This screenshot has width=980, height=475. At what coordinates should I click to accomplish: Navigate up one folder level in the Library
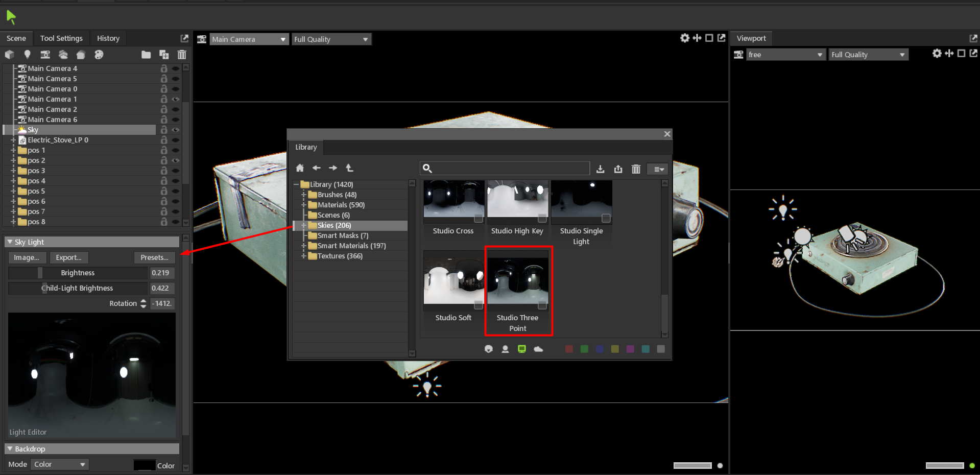[349, 168]
